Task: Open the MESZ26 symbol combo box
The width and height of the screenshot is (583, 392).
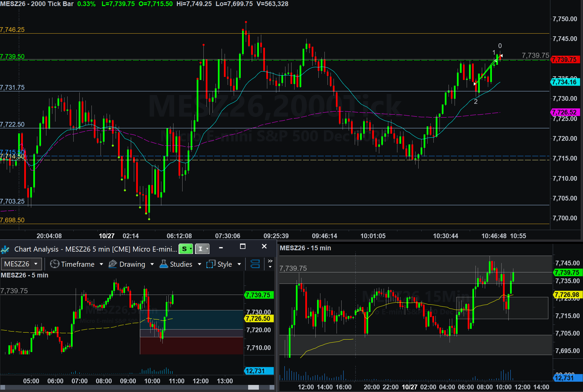Action: point(21,264)
